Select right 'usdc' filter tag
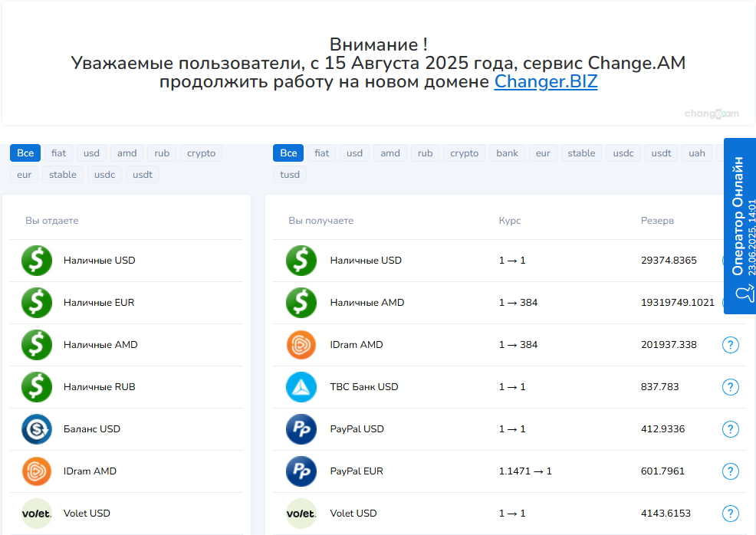The image size is (756, 535). coord(623,153)
